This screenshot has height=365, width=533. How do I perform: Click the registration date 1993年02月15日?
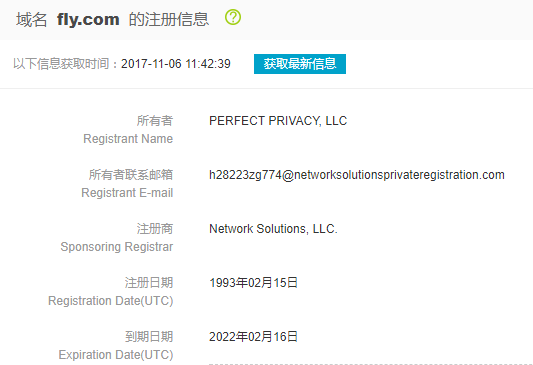tap(253, 282)
